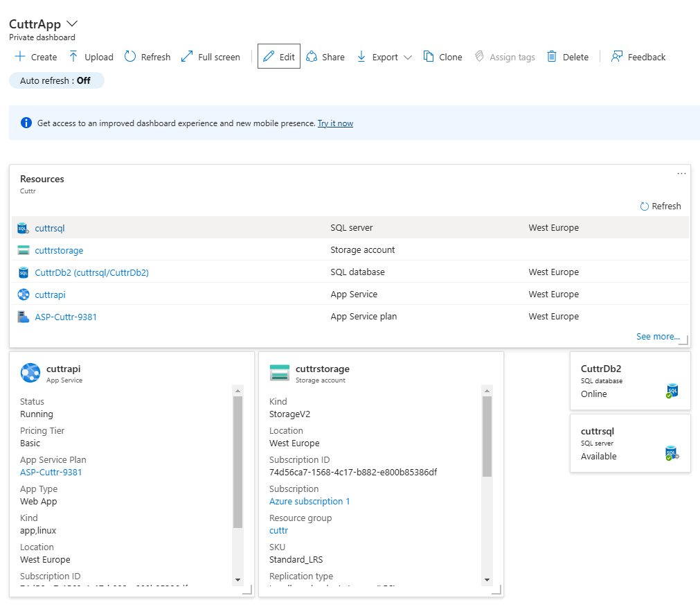Open the CuttrApp dashboard selector chevron
This screenshot has height=616, width=700.
point(72,24)
